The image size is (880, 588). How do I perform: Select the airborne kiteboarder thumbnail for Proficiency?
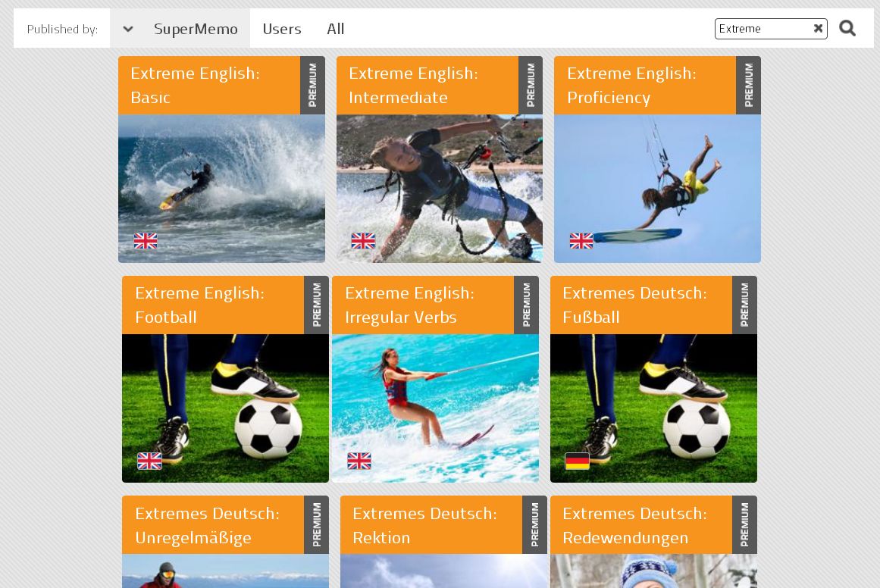click(657, 189)
